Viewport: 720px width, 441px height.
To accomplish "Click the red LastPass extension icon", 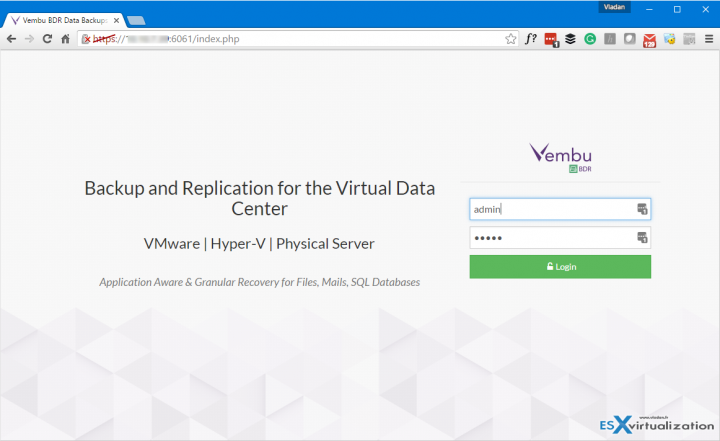I will [x=551, y=39].
